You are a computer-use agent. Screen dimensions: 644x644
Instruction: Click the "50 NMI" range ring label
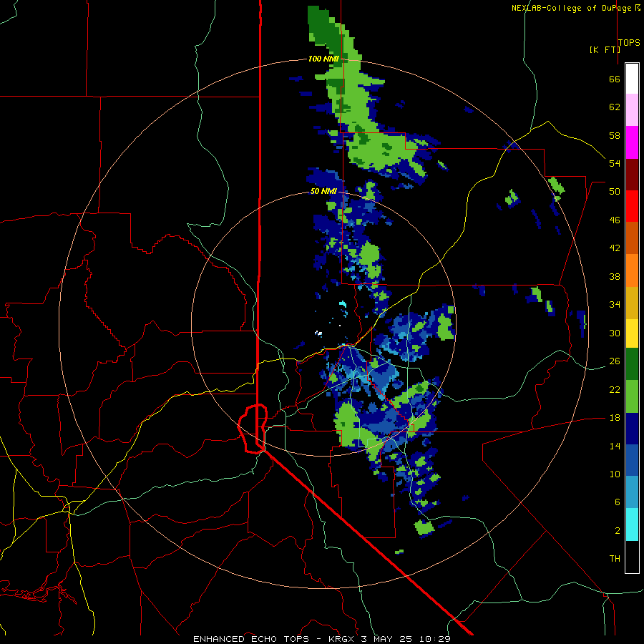323,191
